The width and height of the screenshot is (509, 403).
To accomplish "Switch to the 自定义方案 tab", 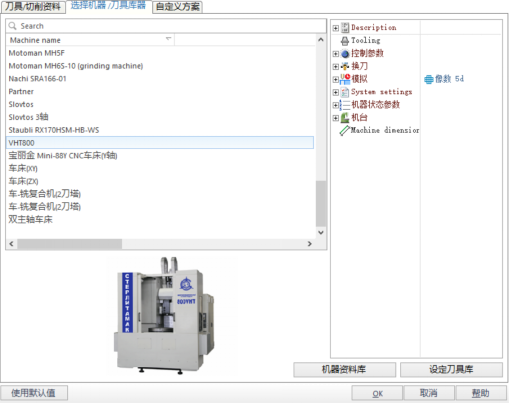I will pyautogui.click(x=178, y=7).
